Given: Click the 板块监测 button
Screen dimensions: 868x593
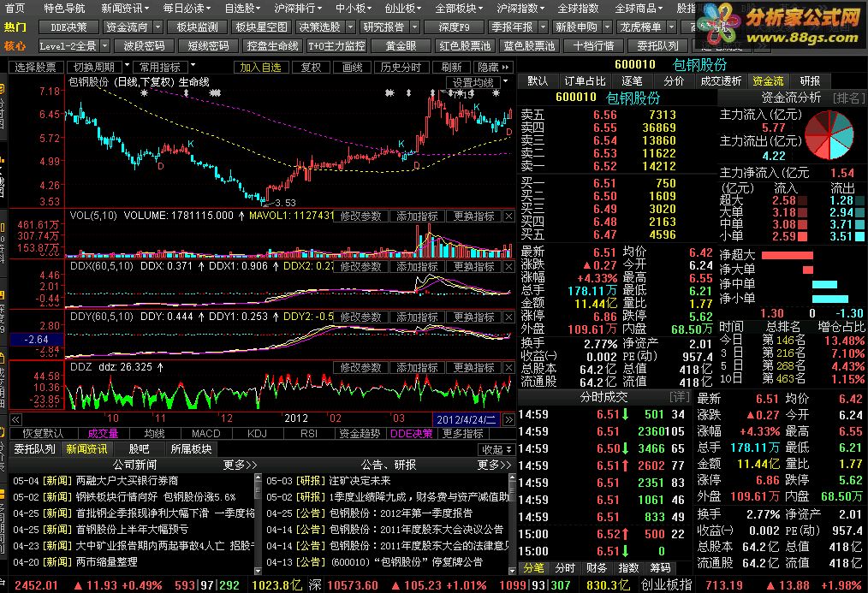Looking at the screenshot, I should [197, 27].
